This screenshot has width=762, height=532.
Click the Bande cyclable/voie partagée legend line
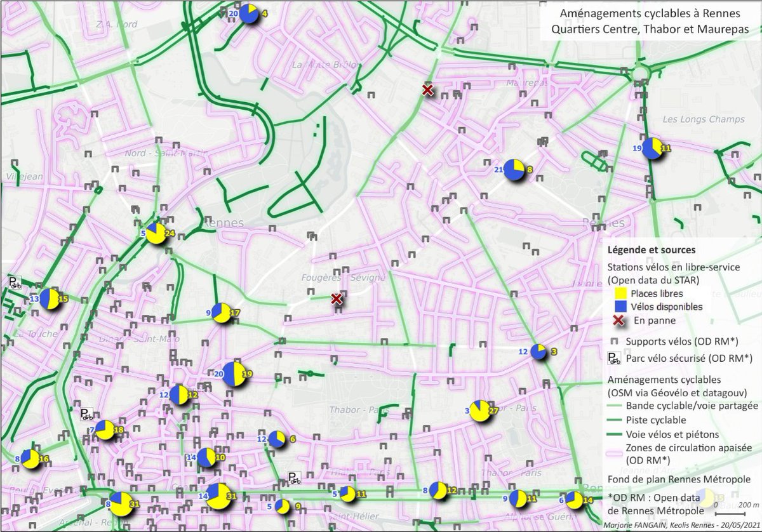615,406
